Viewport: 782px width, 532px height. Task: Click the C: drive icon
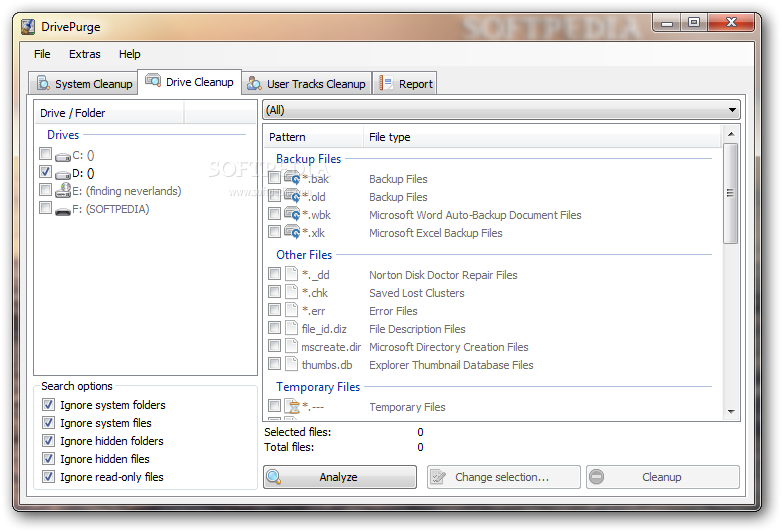62,157
